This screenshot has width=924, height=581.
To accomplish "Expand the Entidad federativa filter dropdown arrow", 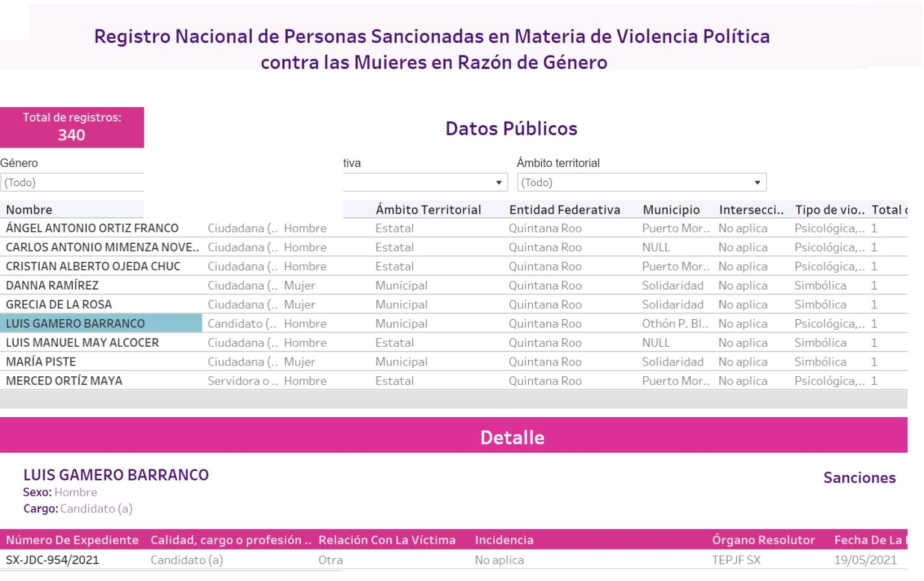I will 499,182.
